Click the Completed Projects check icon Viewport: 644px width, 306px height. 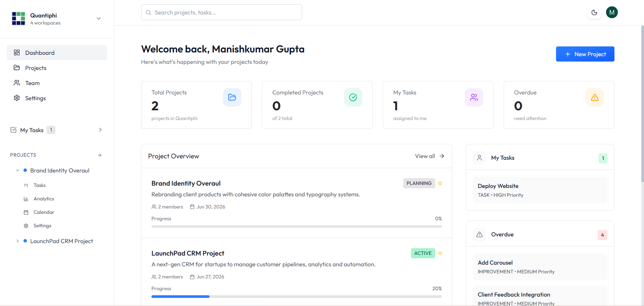pyautogui.click(x=353, y=97)
